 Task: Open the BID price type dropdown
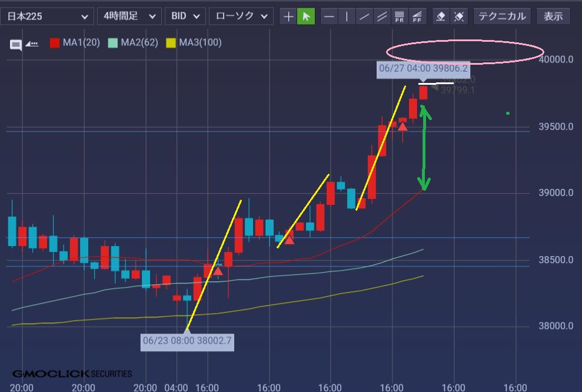click(x=185, y=16)
